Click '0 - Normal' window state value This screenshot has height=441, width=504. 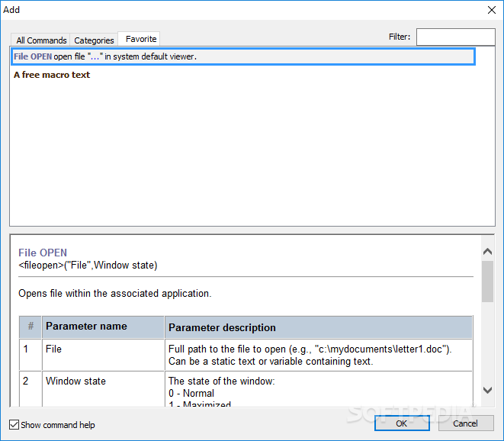point(191,394)
